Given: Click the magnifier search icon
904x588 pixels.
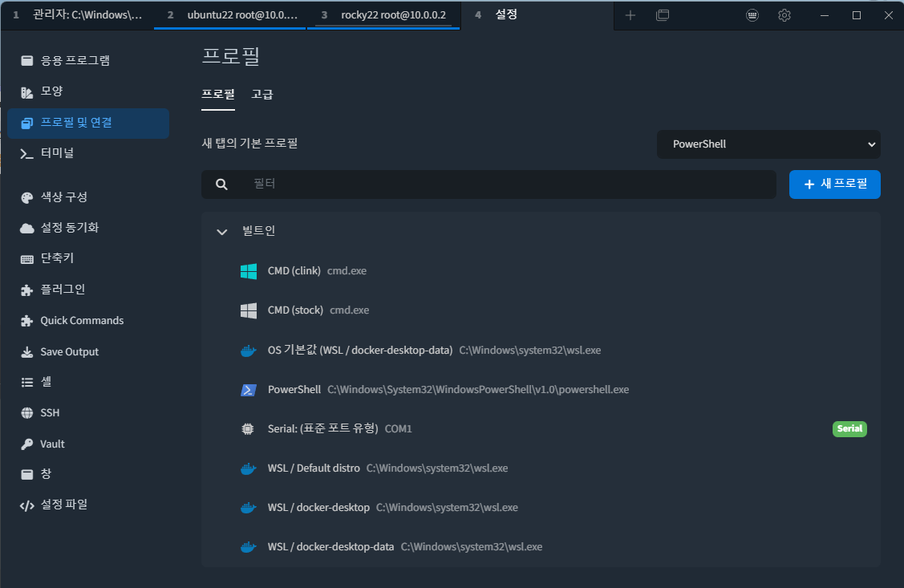Looking at the screenshot, I should [221, 185].
